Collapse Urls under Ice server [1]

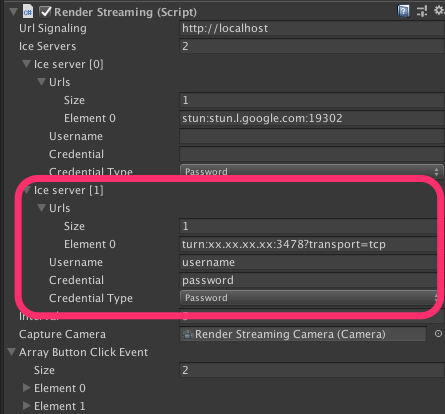41,208
